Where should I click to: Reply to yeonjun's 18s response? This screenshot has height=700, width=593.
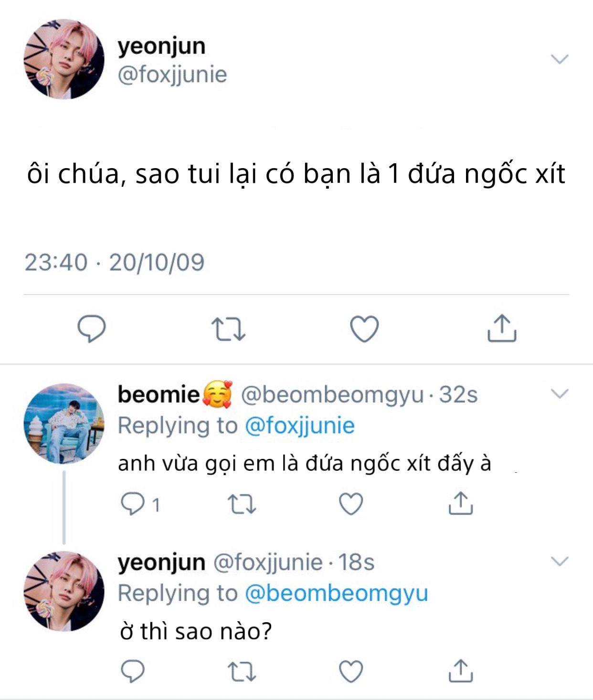point(133,671)
